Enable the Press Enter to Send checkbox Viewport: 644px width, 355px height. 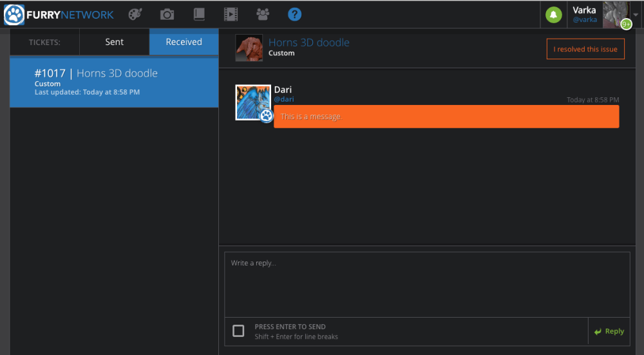tap(238, 331)
